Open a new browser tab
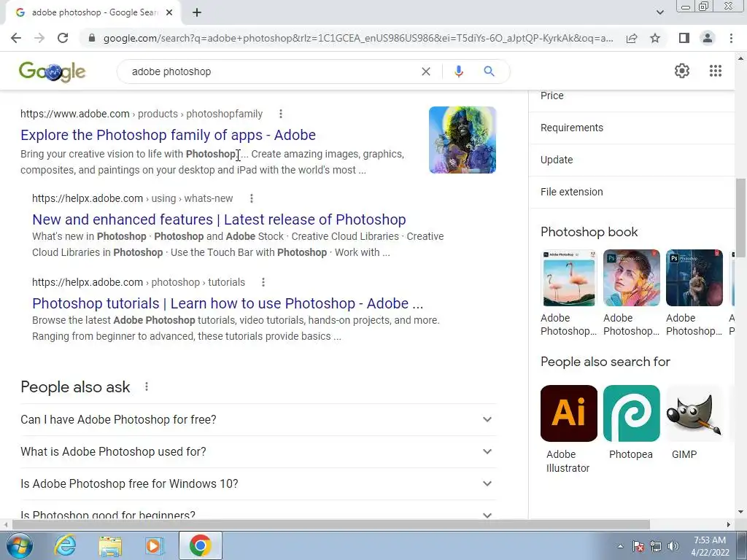 tap(197, 12)
